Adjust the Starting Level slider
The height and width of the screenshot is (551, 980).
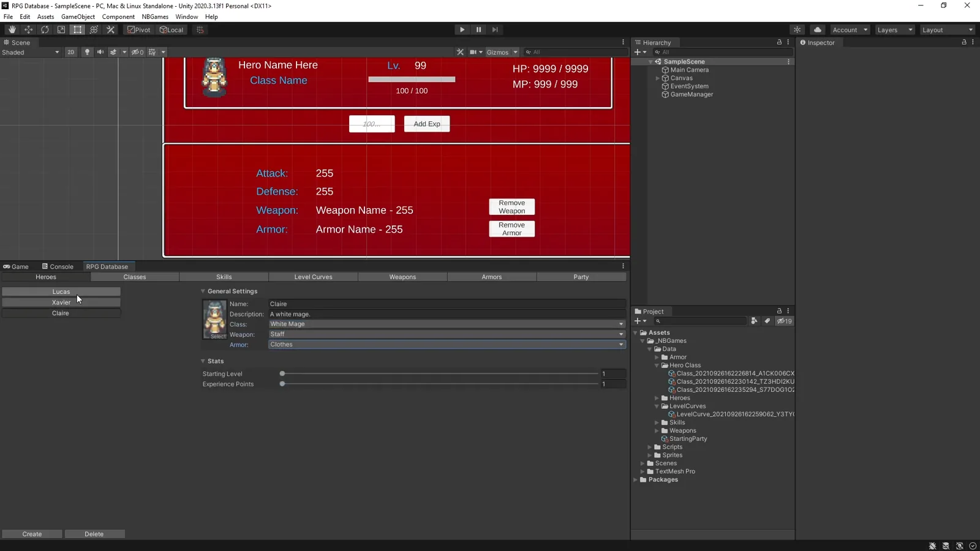(x=440, y=373)
